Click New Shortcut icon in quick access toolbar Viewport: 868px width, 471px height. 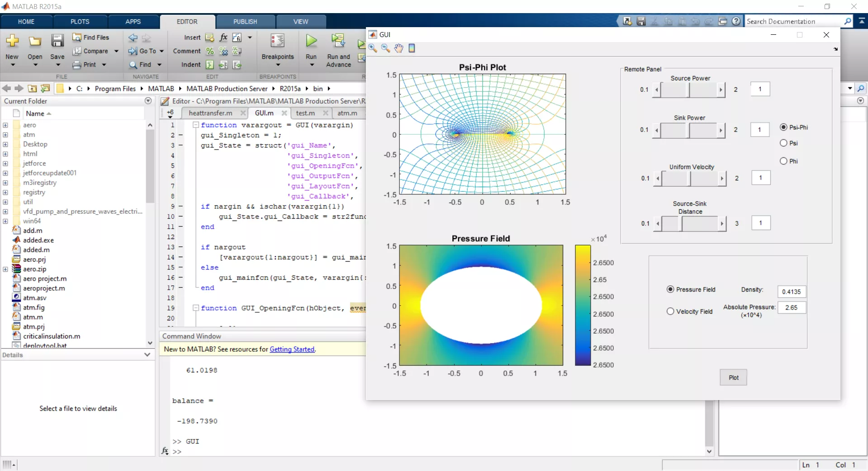coord(627,21)
